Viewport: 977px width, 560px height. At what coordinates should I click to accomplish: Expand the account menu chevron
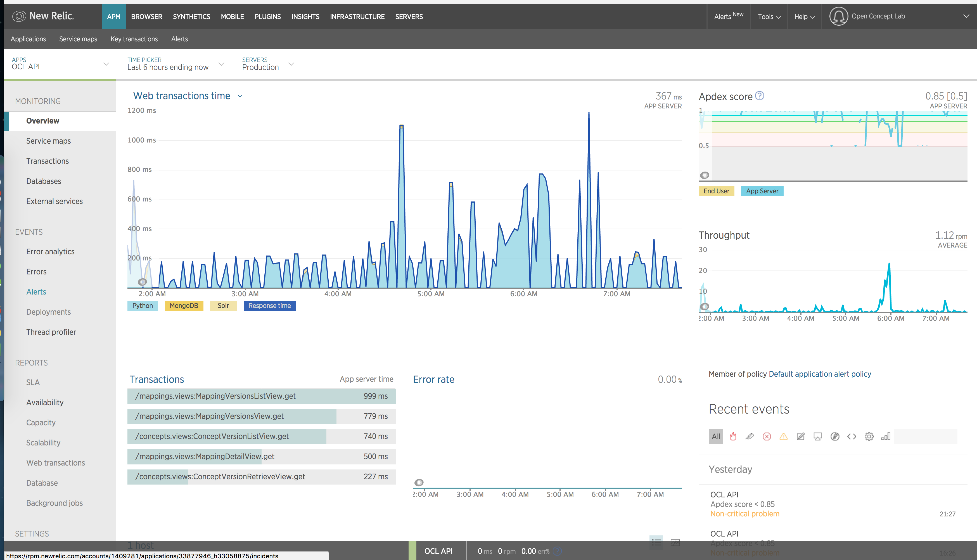(966, 16)
